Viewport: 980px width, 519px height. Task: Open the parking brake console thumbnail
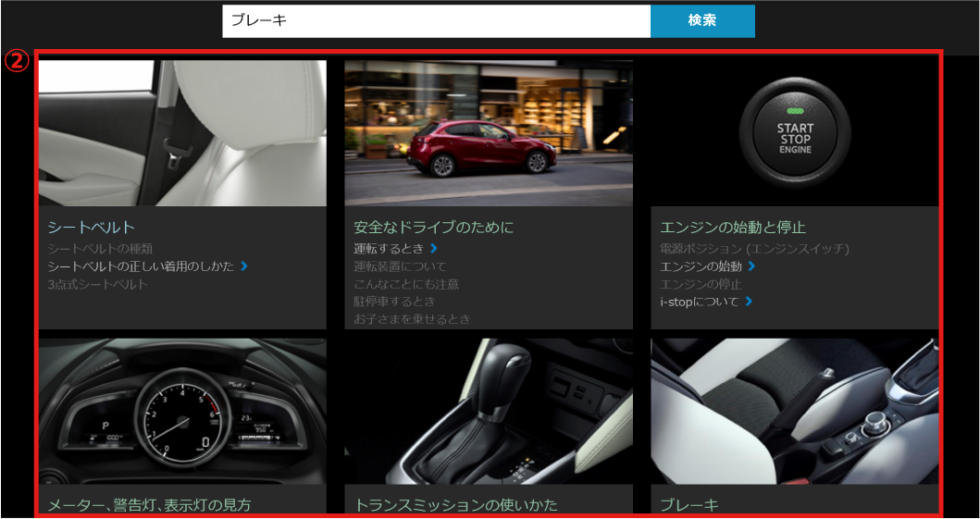click(x=794, y=413)
